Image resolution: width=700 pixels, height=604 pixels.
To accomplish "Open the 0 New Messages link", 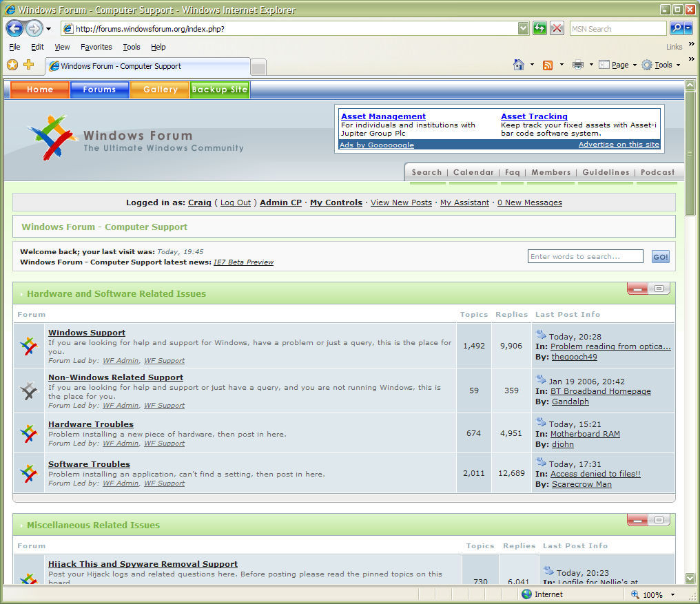I will tap(529, 202).
